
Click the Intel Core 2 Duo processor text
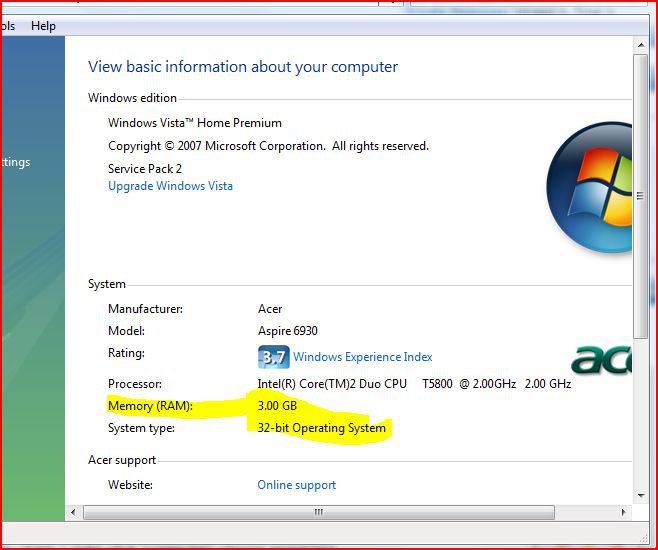414,384
